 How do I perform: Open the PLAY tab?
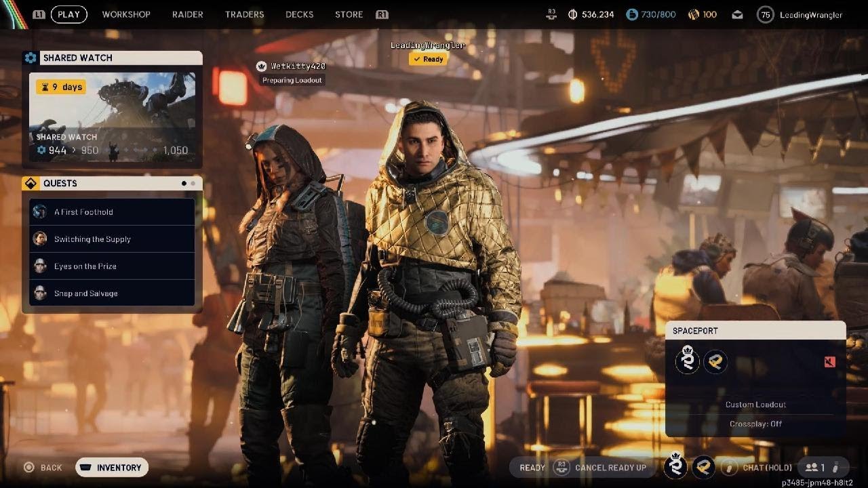tap(68, 14)
